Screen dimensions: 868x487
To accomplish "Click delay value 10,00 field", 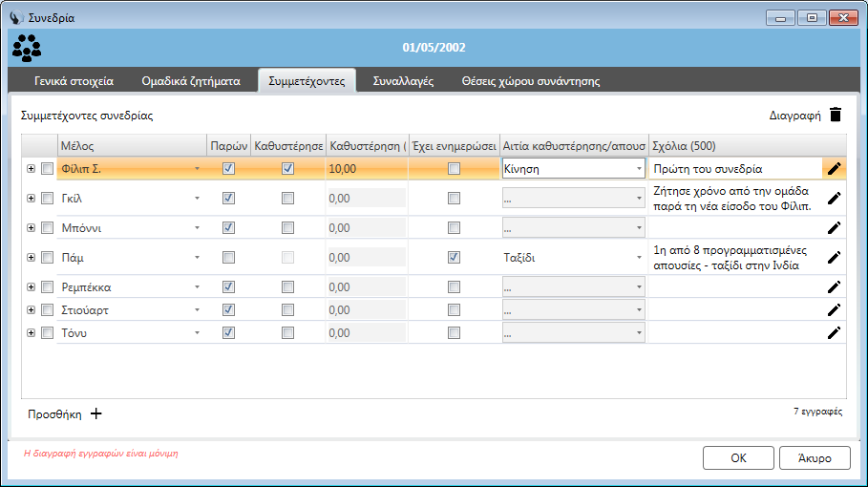I will 367,169.
